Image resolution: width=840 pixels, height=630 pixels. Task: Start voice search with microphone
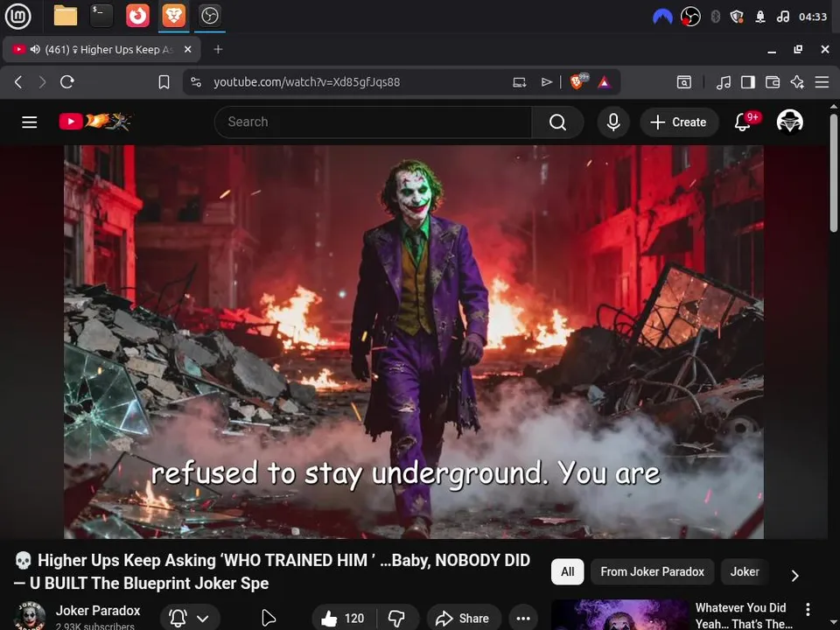613,122
